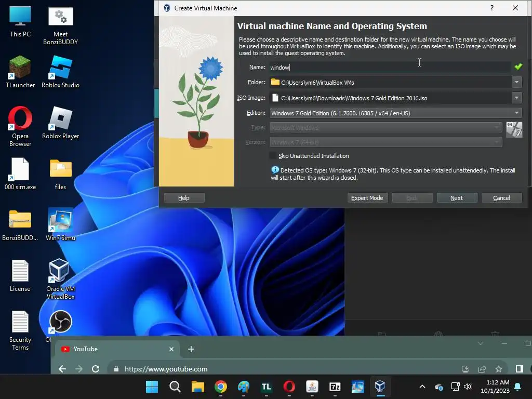
Task: Toggle Skip Unattended Installation checkbox
Action: pyautogui.click(x=272, y=156)
